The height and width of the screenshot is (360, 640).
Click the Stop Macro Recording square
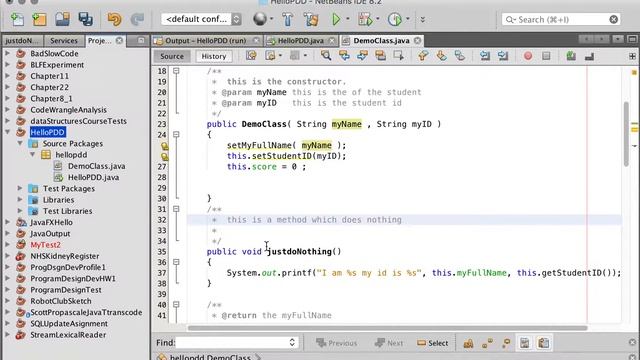546,56
